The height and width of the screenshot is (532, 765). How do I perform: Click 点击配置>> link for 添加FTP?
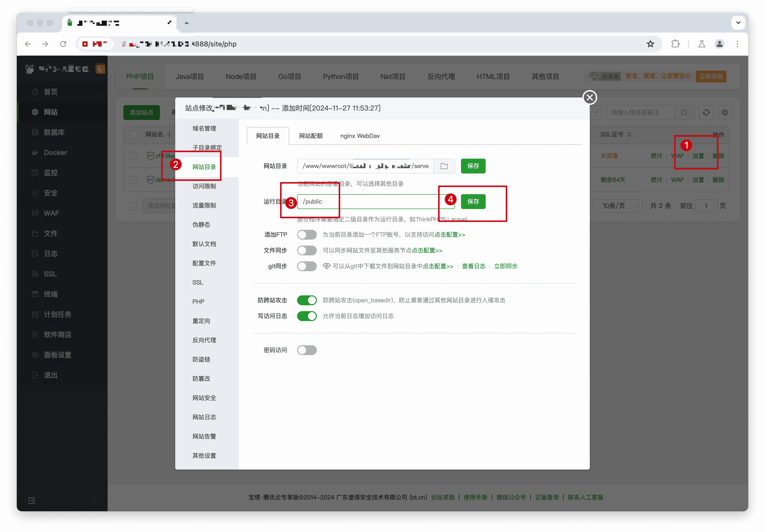pos(449,235)
